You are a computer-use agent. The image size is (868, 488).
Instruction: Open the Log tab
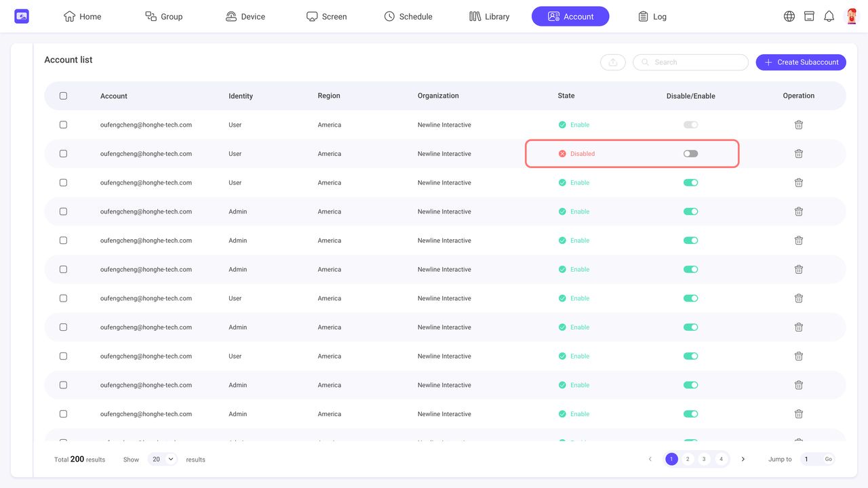(652, 16)
